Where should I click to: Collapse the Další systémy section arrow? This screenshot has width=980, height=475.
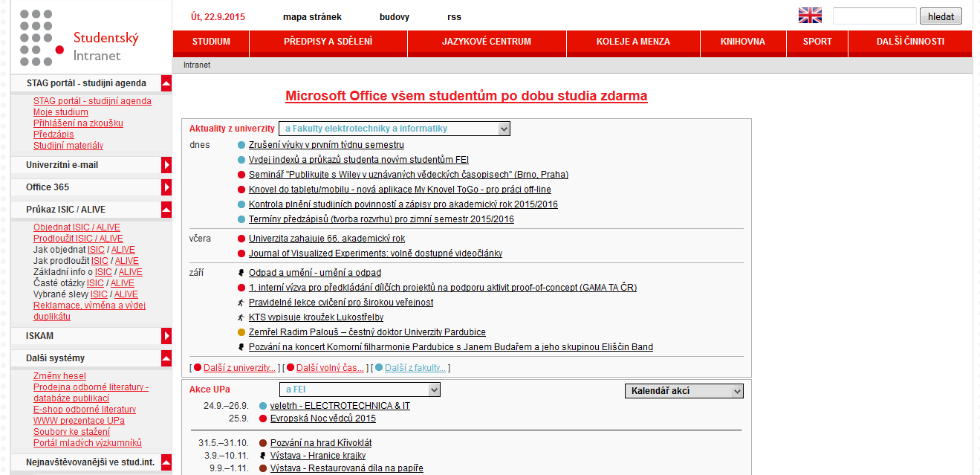166,358
